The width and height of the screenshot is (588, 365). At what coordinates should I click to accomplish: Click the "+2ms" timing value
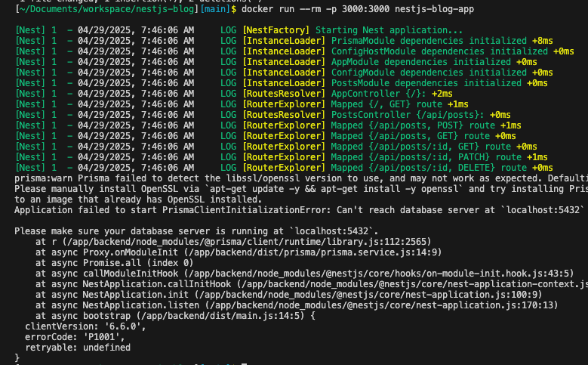(442, 94)
